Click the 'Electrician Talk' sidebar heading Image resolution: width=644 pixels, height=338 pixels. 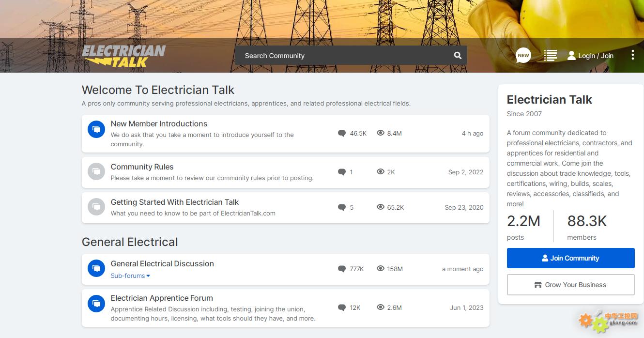click(x=549, y=100)
